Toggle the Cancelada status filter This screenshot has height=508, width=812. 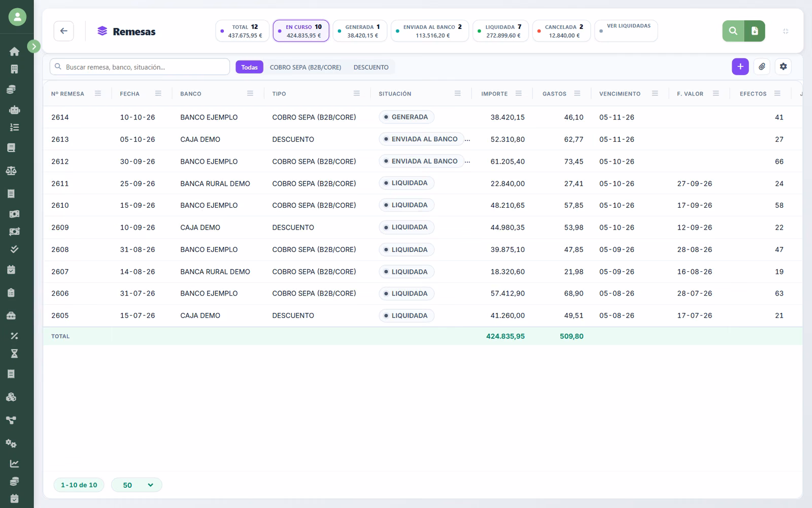click(561, 31)
